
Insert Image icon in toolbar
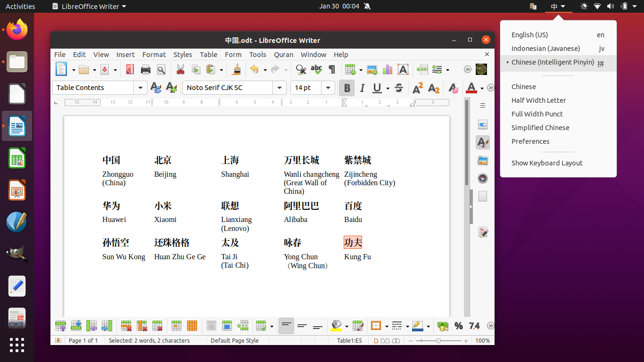click(x=372, y=70)
